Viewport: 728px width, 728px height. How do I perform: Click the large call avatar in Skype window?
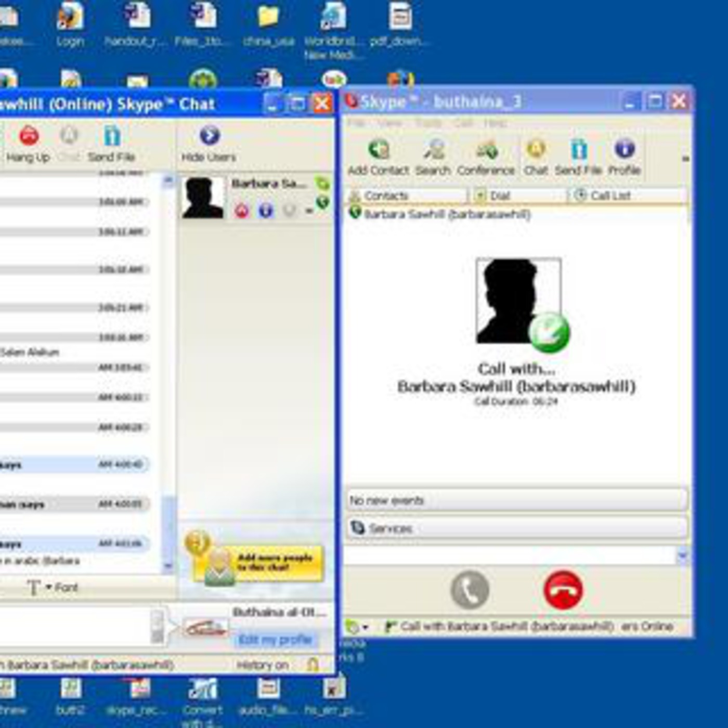click(518, 301)
